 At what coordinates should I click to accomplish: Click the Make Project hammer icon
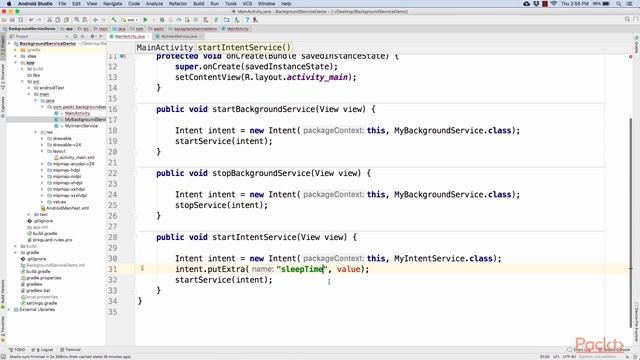coord(114,20)
